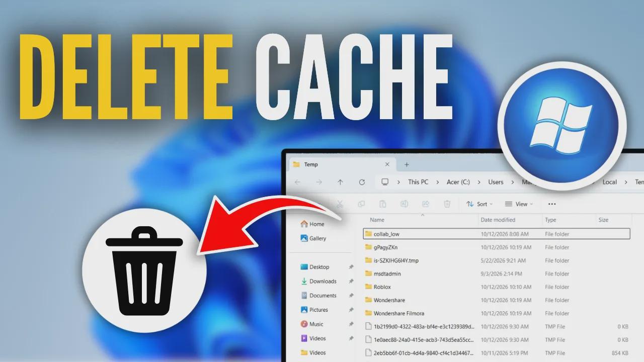Sort by Date modified column header
The height and width of the screenshot is (362, 644).
point(498,220)
